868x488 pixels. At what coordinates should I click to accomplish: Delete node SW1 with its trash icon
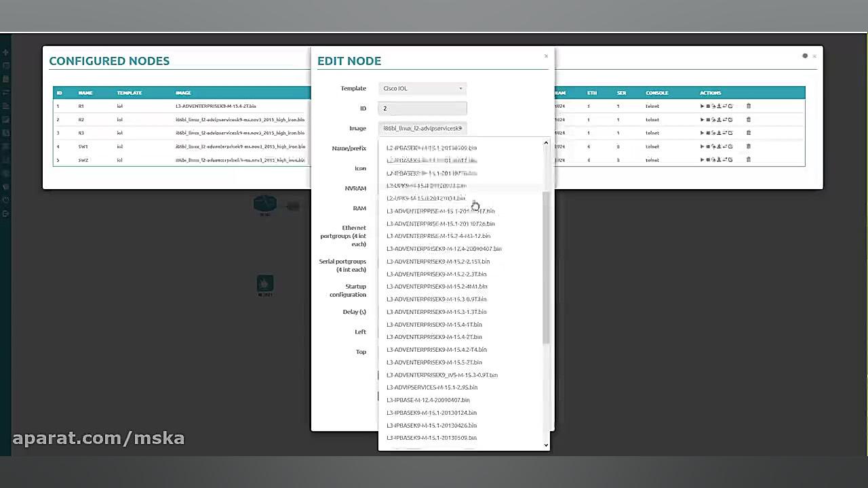coord(749,146)
